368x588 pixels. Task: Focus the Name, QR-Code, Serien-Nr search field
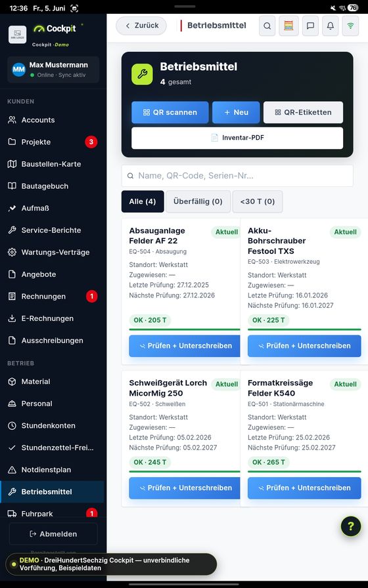coord(237,176)
